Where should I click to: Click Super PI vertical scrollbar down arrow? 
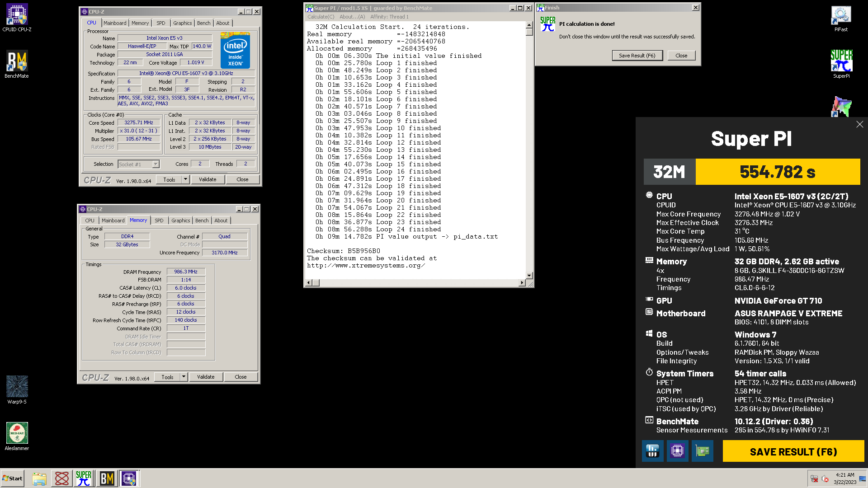click(529, 275)
